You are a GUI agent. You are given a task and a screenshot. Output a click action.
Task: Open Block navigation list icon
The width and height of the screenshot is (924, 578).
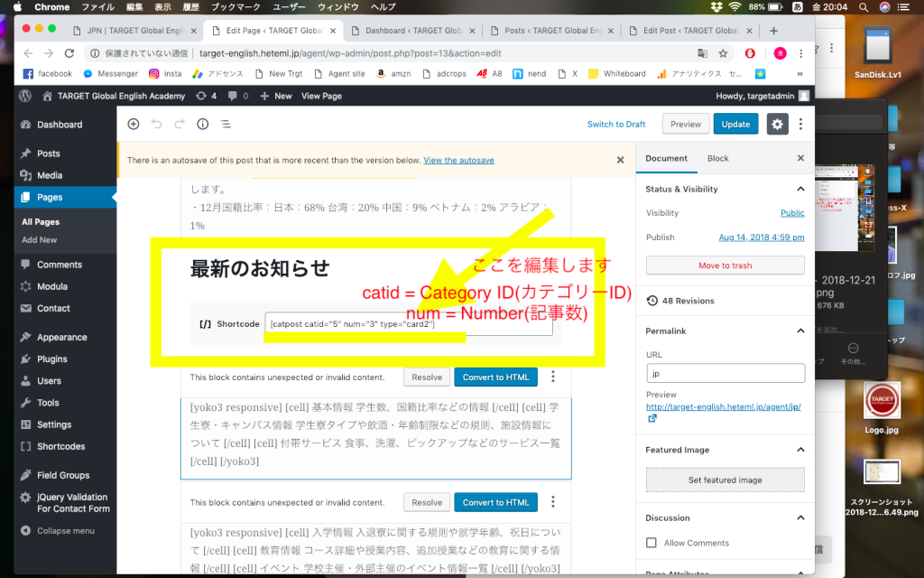click(x=226, y=124)
